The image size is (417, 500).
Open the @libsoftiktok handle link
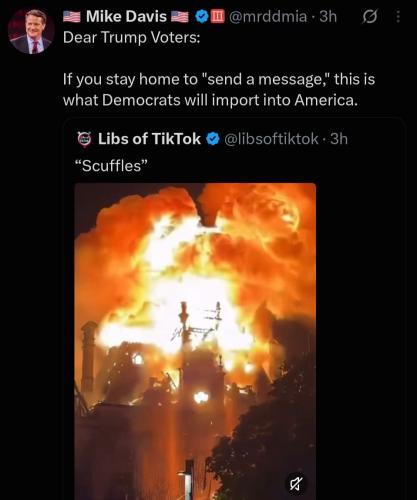pyautogui.click(x=271, y=139)
